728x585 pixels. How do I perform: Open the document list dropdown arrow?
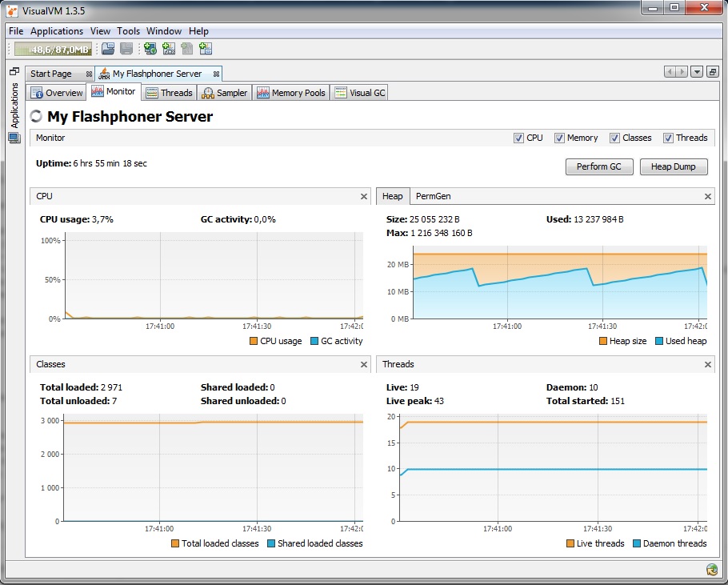tap(697, 72)
